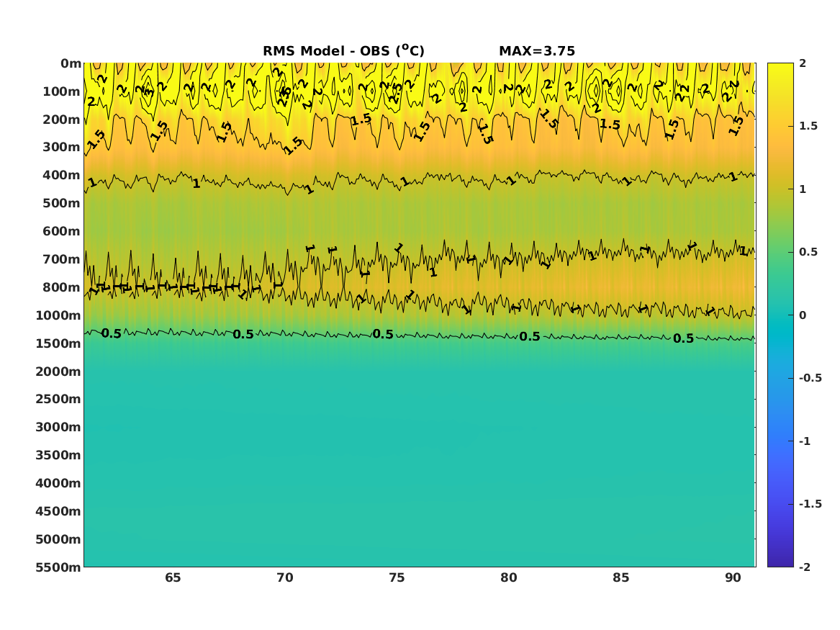Click the '400m' depth tick label
840x630 pixels.
coord(62,175)
